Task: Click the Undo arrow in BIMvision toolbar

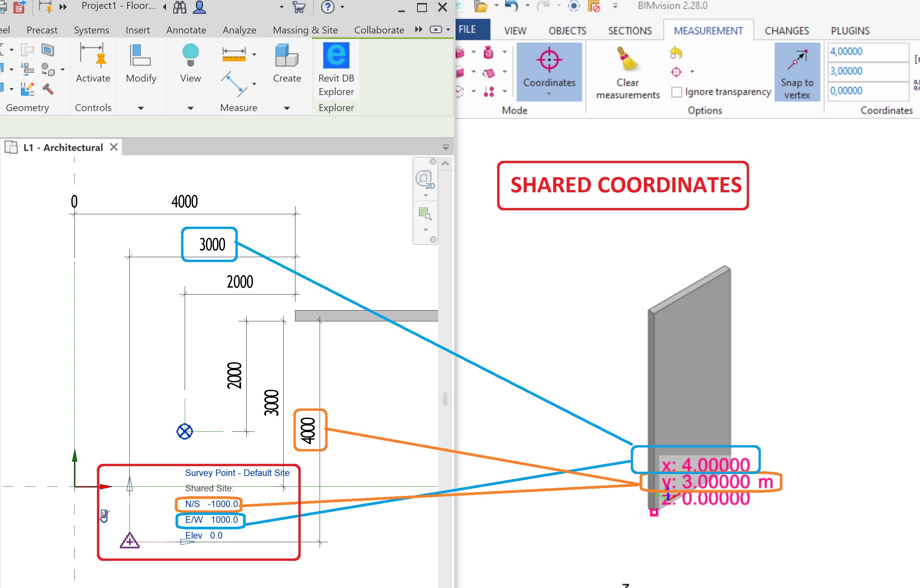Action: pos(512,6)
